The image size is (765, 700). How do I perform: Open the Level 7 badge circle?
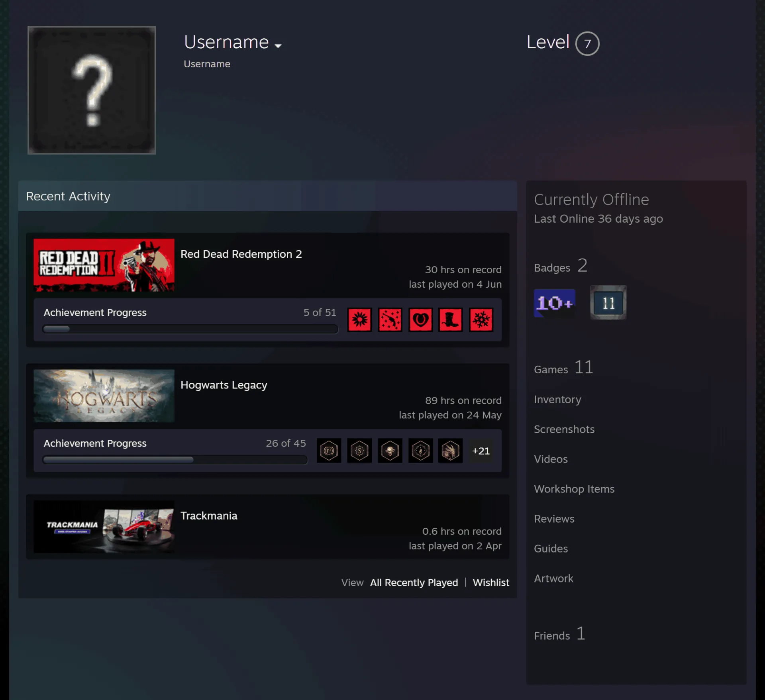click(587, 43)
